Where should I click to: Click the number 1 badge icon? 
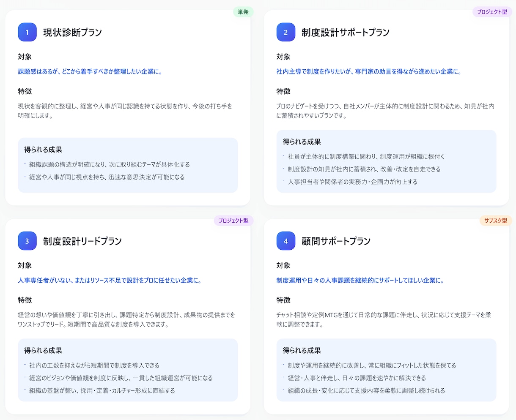click(27, 32)
